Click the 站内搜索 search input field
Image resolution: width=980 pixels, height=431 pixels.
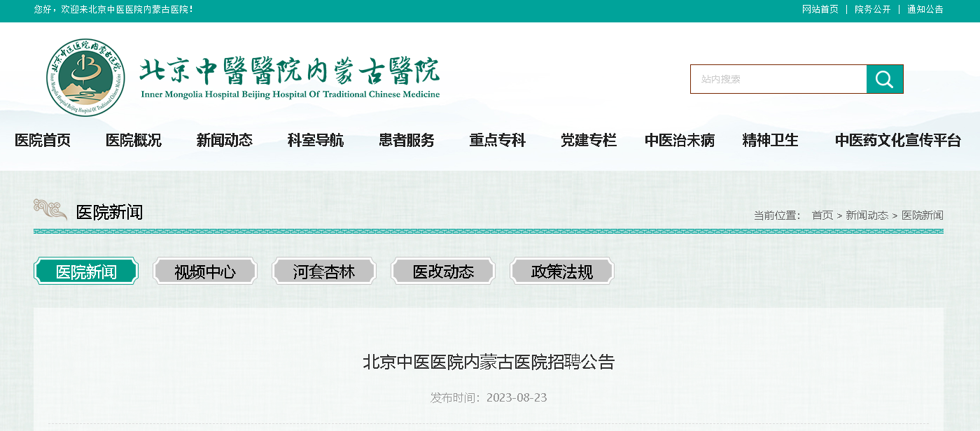pyautogui.click(x=778, y=79)
